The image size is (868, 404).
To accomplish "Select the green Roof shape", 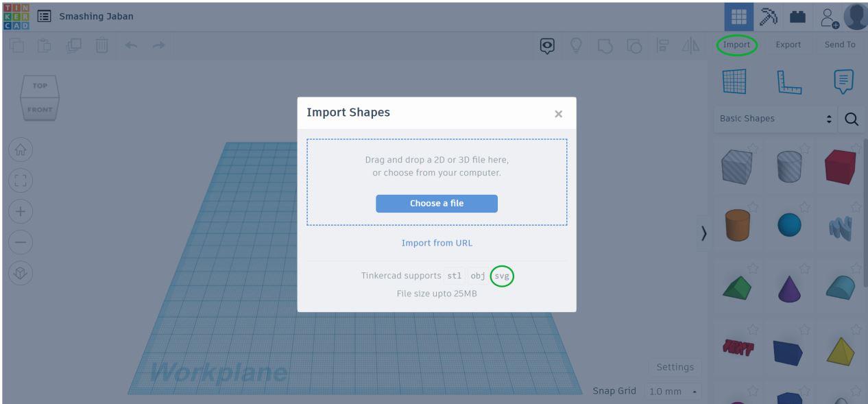I will 738,288.
